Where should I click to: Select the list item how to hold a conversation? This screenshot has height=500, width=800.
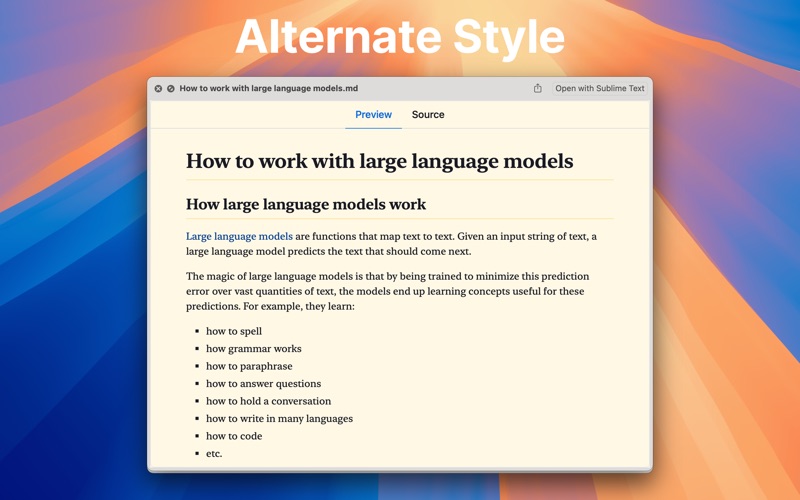coord(268,401)
